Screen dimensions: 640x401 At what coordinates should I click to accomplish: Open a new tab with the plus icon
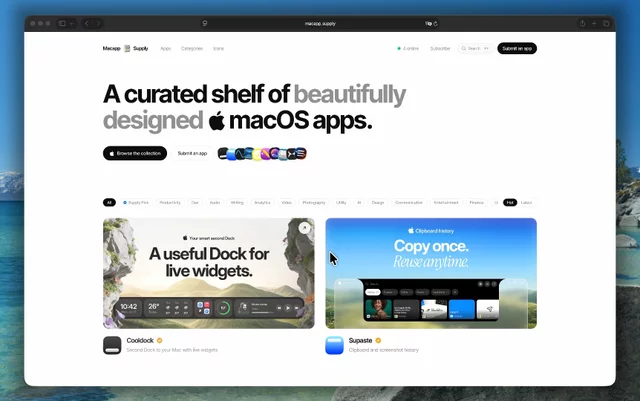(594, 24)
